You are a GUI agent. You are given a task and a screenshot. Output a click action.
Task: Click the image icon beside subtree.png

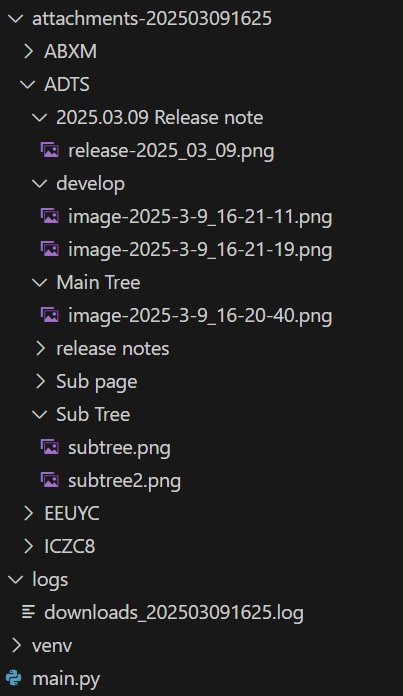(x=50, y=447)
